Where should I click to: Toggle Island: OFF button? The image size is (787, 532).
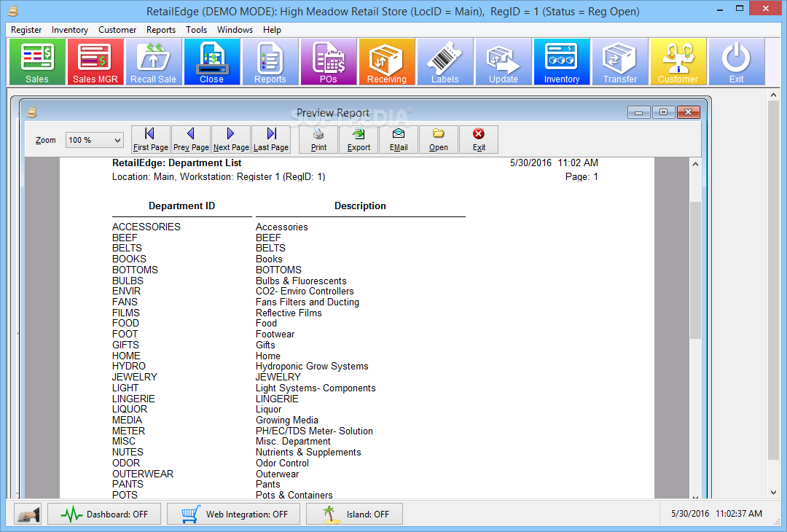tap(356, 515)
